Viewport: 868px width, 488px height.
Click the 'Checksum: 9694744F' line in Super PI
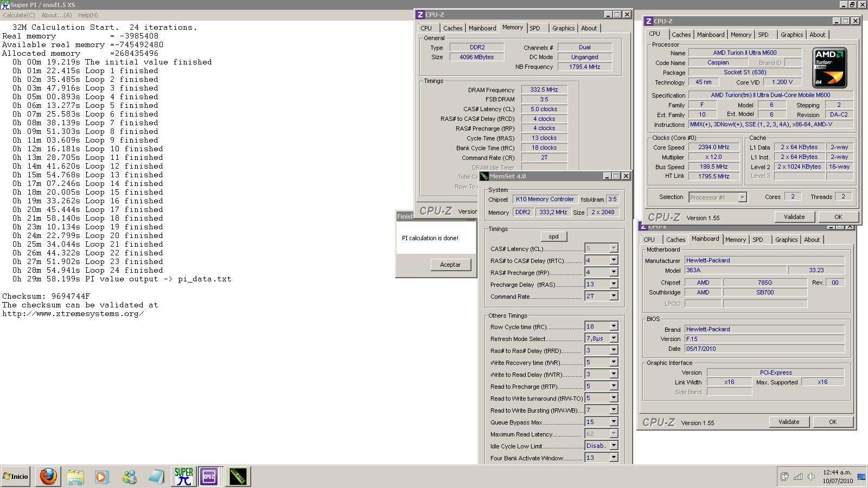pos(46,297)
